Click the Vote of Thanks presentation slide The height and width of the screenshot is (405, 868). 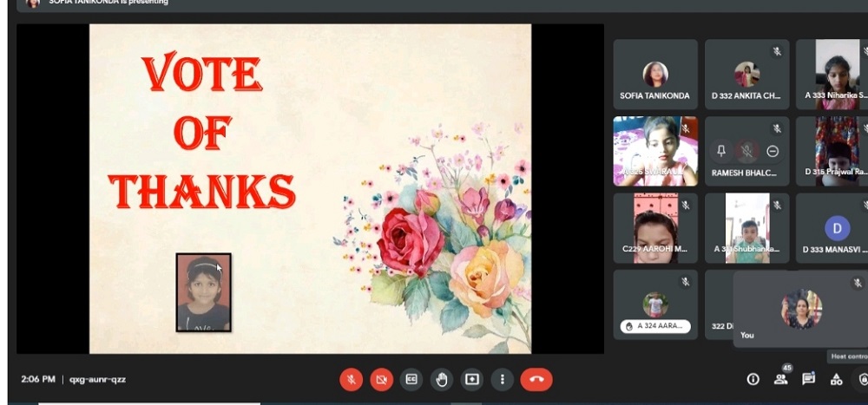[310, 188]
